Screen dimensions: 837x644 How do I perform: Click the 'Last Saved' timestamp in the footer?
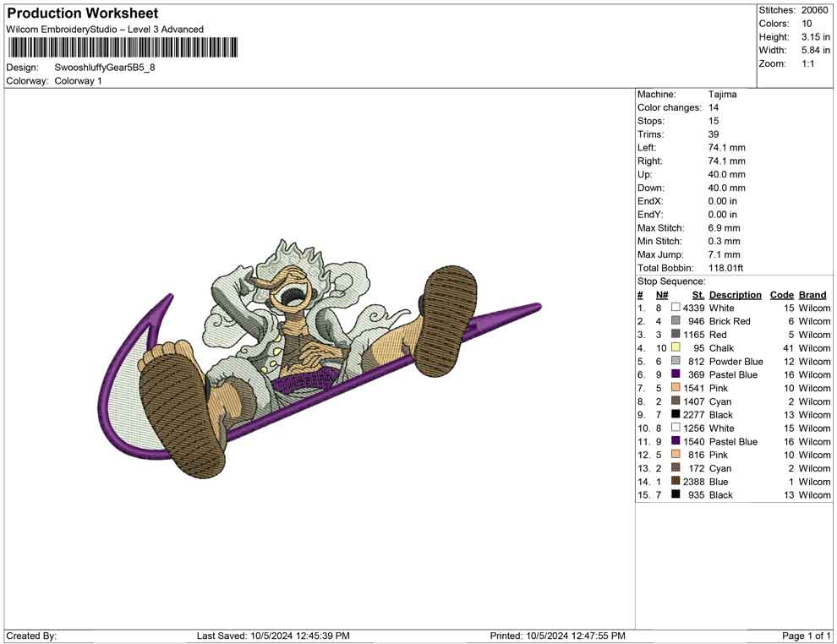click(273, 636)
